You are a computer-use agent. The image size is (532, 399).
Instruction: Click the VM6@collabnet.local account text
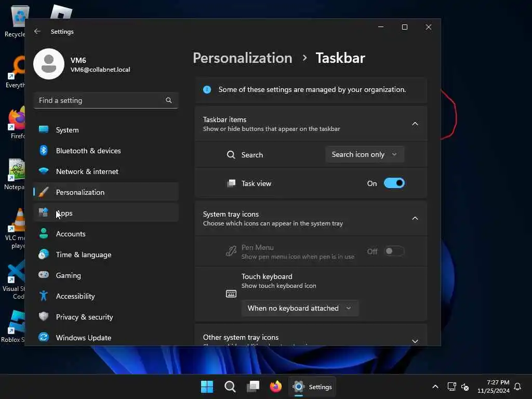coord(100,70)
